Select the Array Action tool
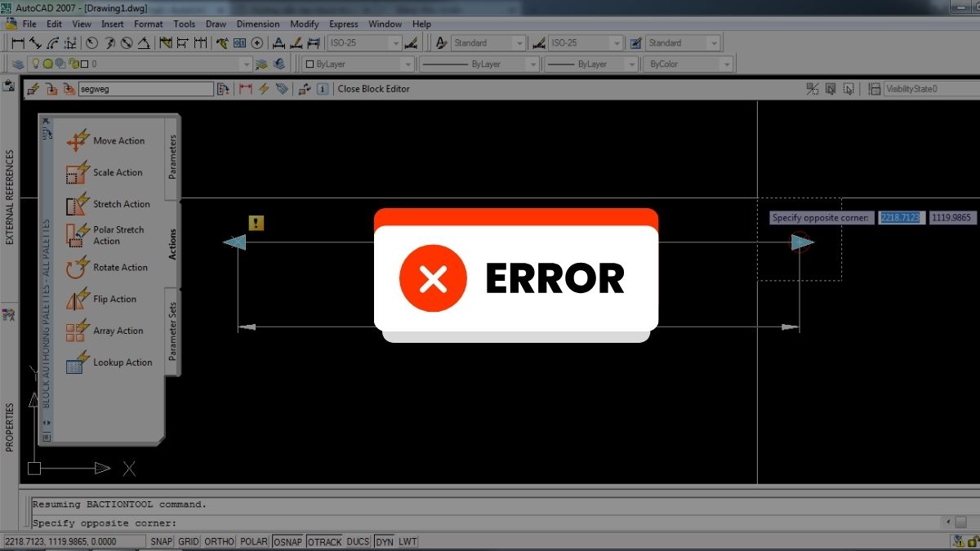 click(105, 331)
